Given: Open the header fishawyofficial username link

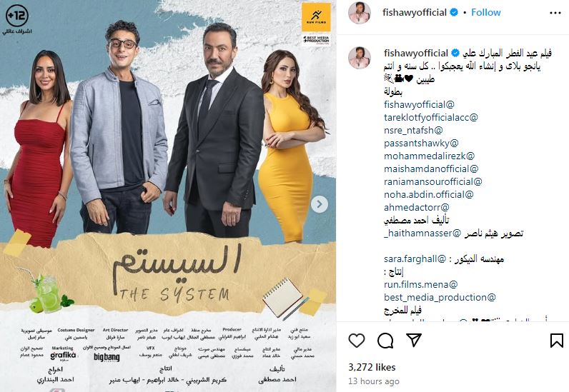Looking at the screenshot, I should [415, 12].
